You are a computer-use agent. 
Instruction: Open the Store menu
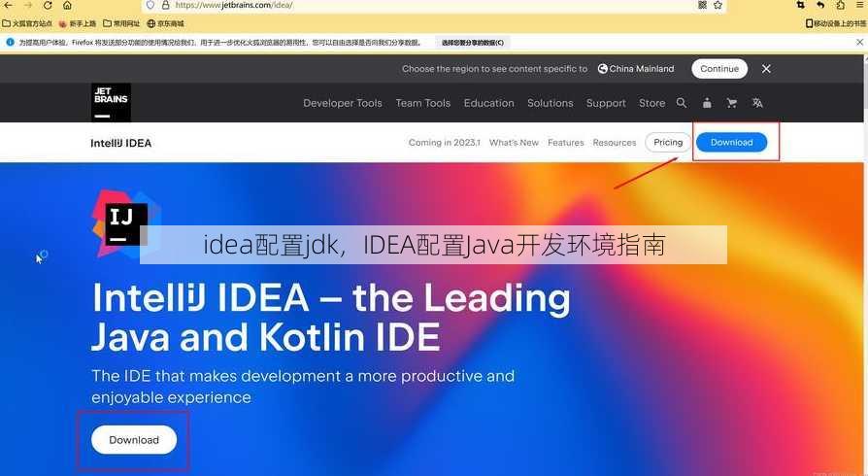(x=652, y=103)
